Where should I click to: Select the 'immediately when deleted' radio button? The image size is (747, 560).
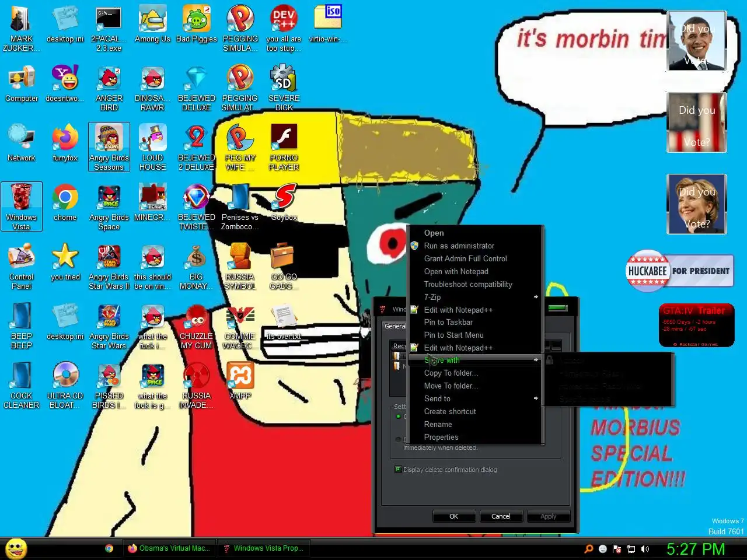[399, 439]
